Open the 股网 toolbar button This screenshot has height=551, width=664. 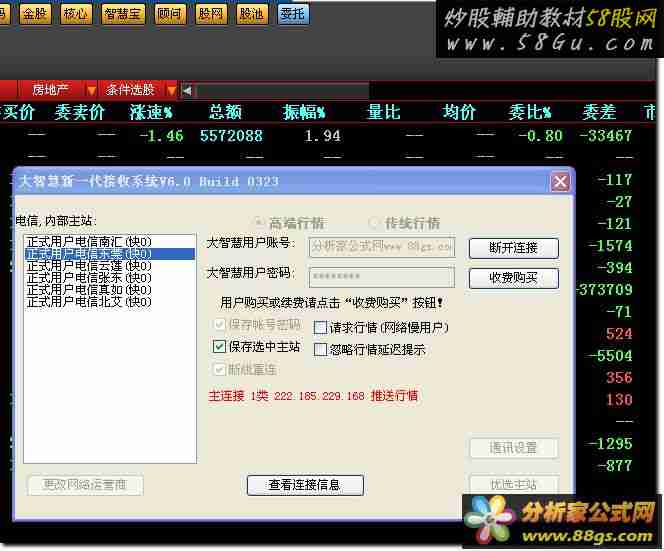(210, 14)
